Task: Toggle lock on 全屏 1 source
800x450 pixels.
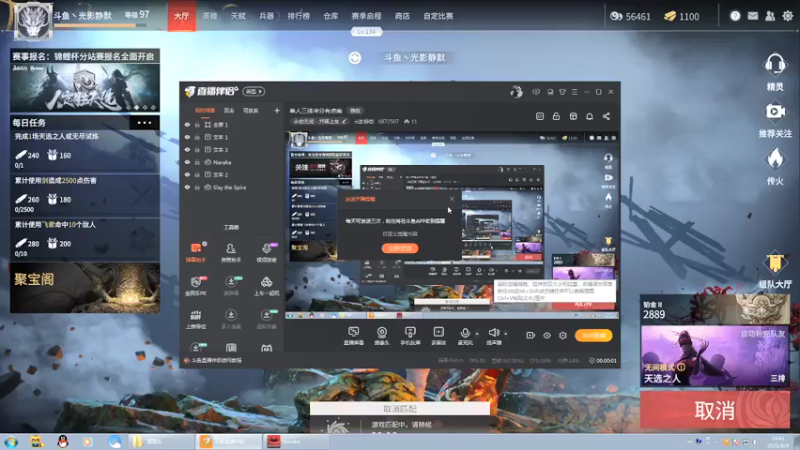Action: pos(197,124)
